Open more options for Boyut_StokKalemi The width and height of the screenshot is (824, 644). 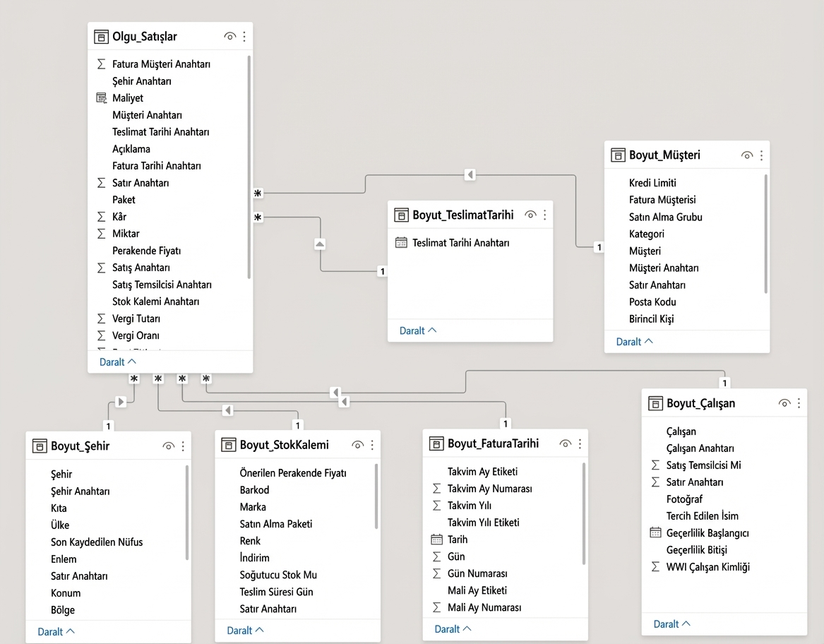[x=374, y=445]
